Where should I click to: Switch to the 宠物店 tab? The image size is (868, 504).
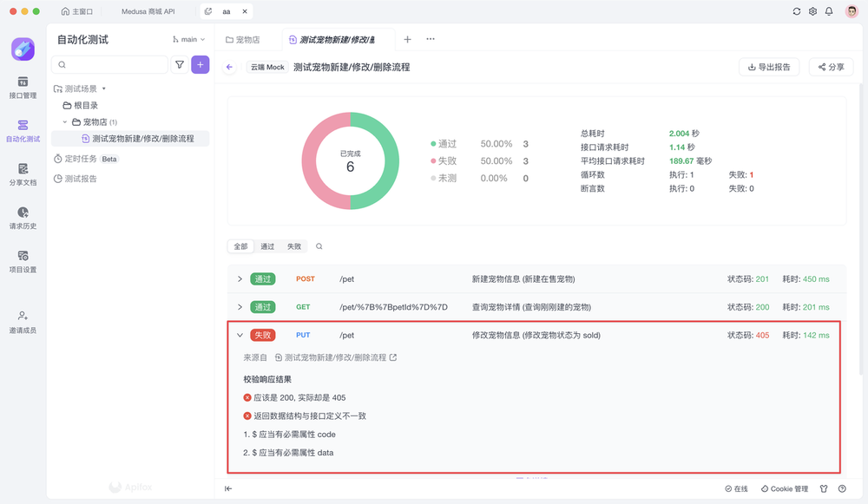[243, 40]
